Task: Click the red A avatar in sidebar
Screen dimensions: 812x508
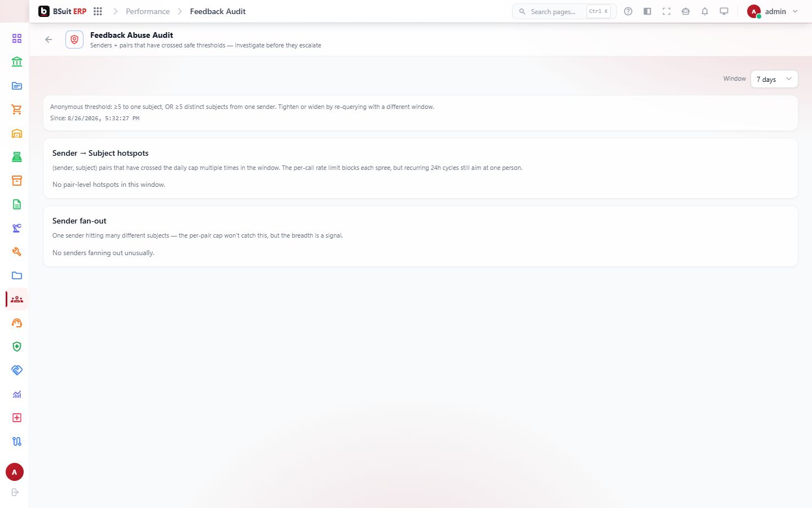Action: (x=15, y=472)
